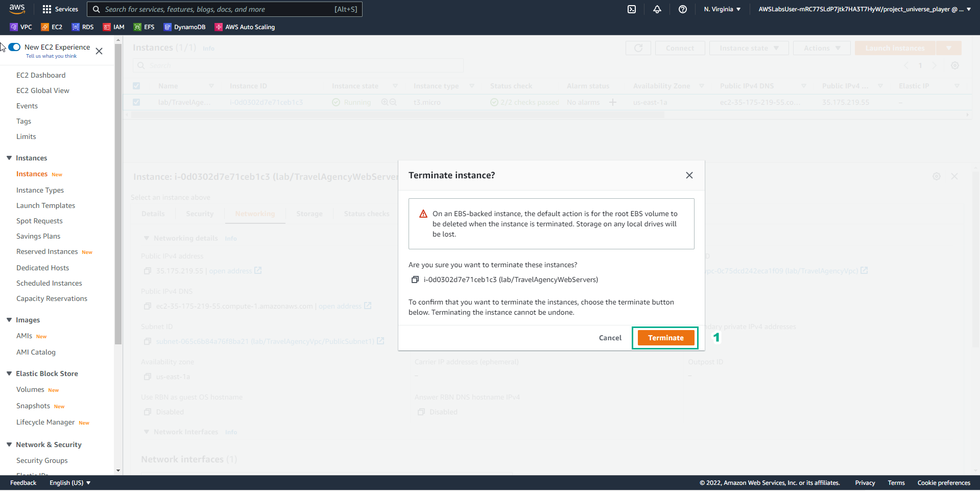Open EC2 Dashboard in sidebar
This screenshot has height=491, width=980.
click(x=41, y=75)
